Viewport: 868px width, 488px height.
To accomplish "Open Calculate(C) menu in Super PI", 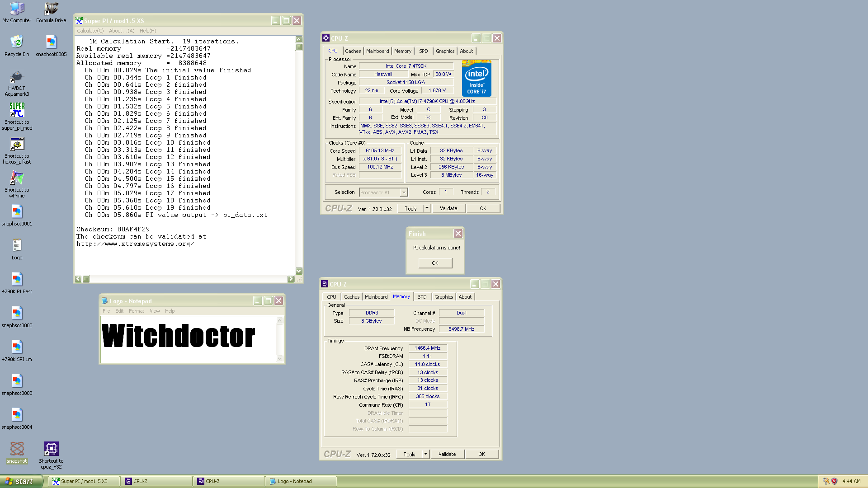I will click(90, 31).
